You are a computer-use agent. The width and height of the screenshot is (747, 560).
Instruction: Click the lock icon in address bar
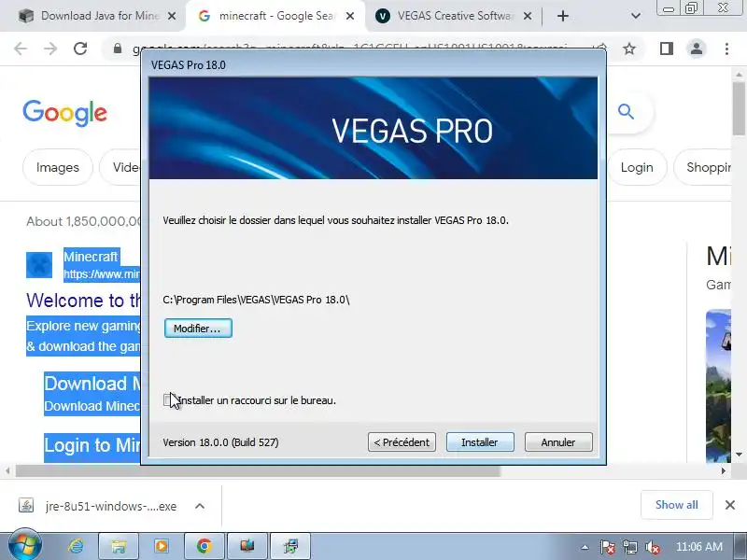pyautogui.click(x=118, y=49)
